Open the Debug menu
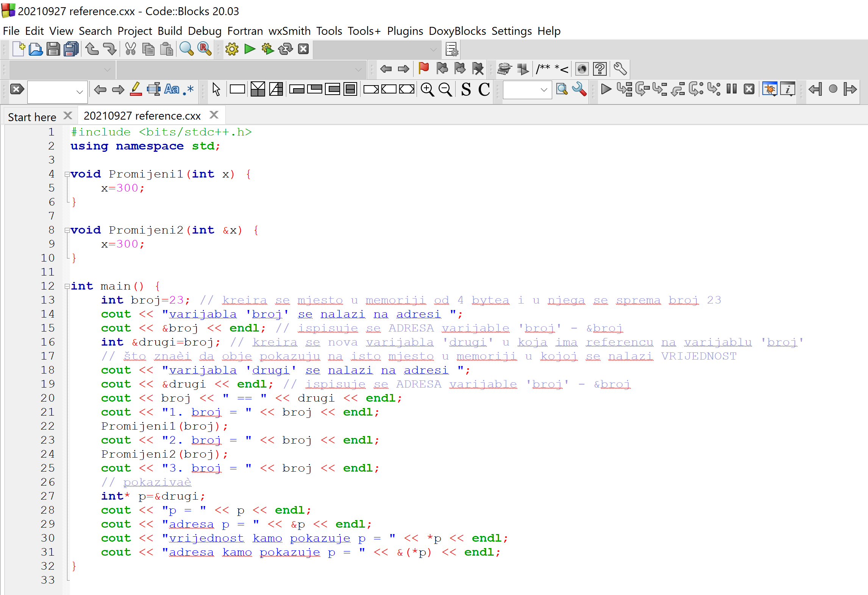The height and width of the screenshot is (595, 868). pos(205,31)
